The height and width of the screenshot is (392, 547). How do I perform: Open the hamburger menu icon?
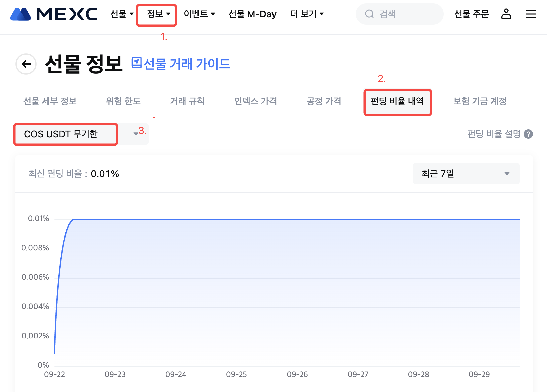tap(531, 14)
